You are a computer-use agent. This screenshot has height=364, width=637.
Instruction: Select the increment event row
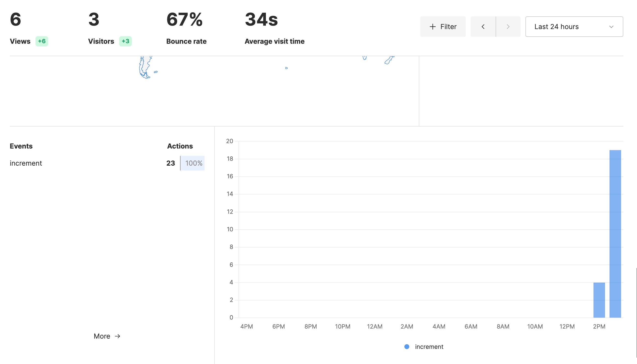pos(107,163)
